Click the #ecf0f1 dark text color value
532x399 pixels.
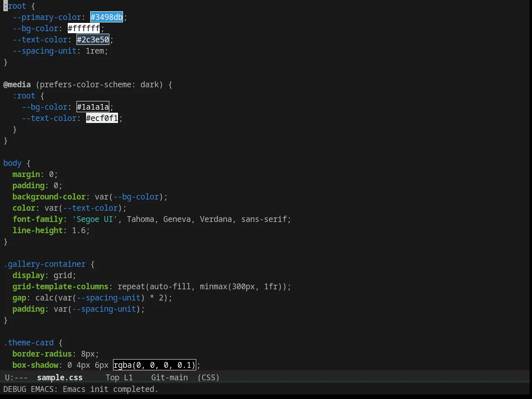pyautogui.click(x=102, y=118)
